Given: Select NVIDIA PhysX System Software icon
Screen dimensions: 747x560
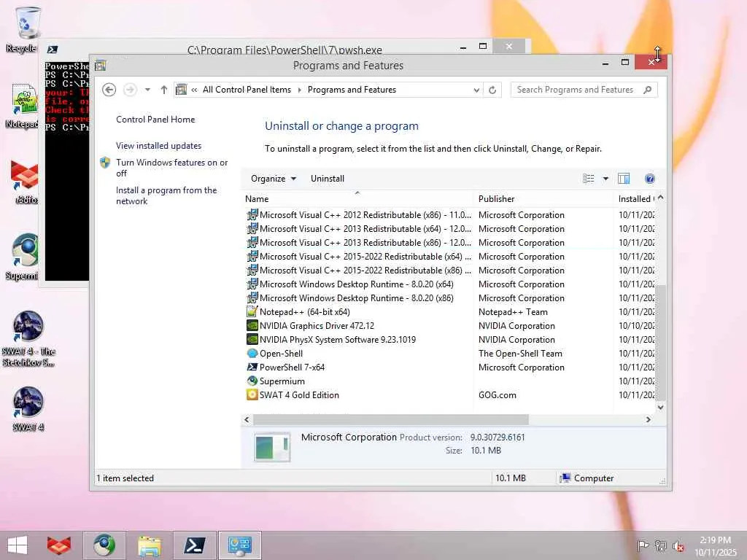Looking at the screenshot, I should [x=252, y=340].
